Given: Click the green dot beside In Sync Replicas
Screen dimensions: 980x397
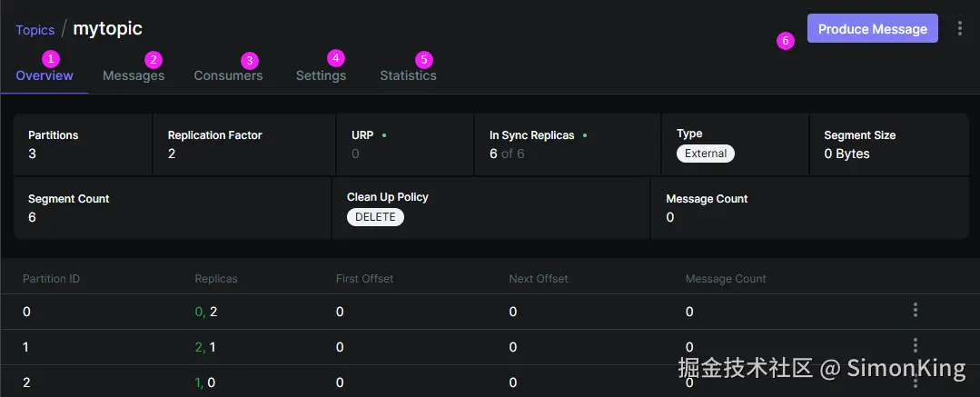Looking at the screenshot, I should (x=585, y=135).
